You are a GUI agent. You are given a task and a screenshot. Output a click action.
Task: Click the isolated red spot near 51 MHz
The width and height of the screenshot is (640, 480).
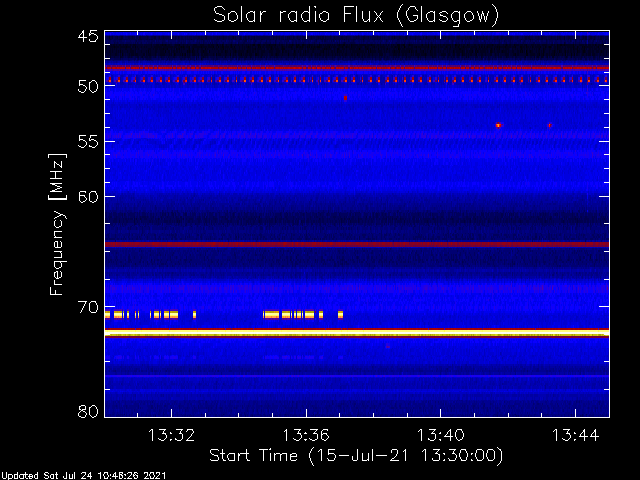(x=345, y=98)
